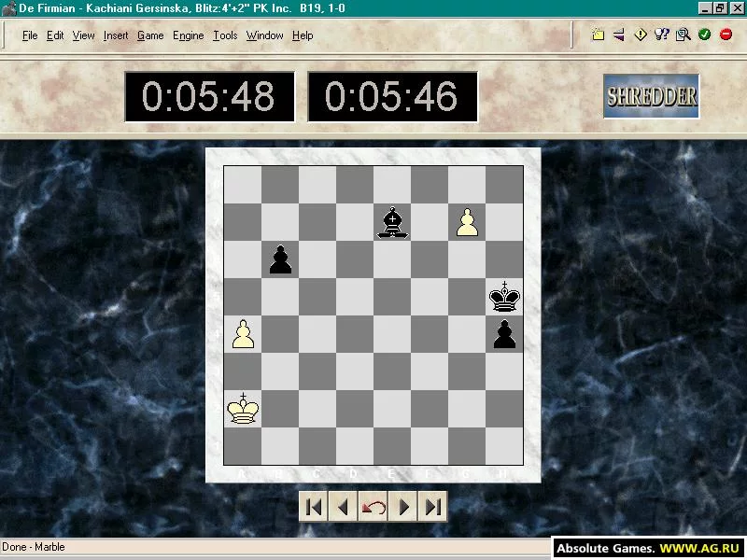Open the Game menu
This screenshot has height=560, width=747.
(x=150, y=35)
